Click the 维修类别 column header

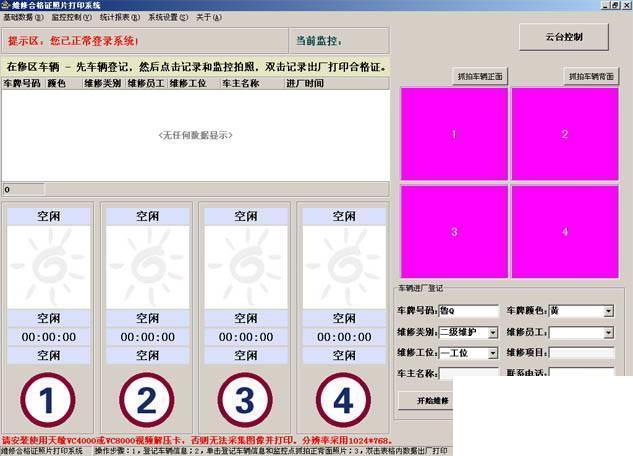pyautogui.click(x=103, y=84)
